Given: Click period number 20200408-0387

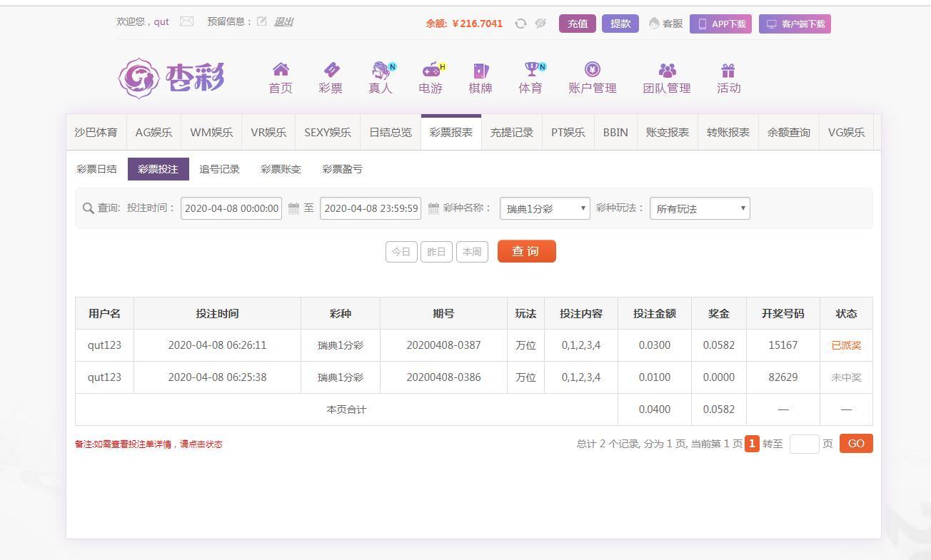Looking at the screenshot, I should point(443,345).
